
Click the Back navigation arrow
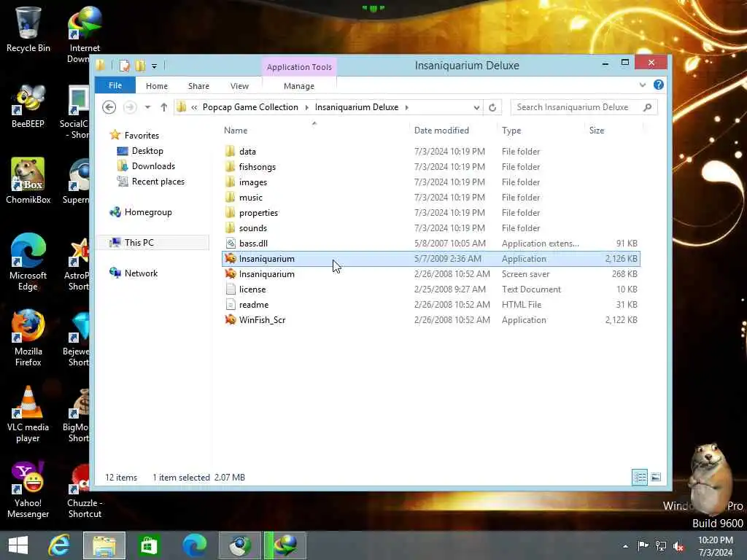pyautogui.click(x=109, y=107)
